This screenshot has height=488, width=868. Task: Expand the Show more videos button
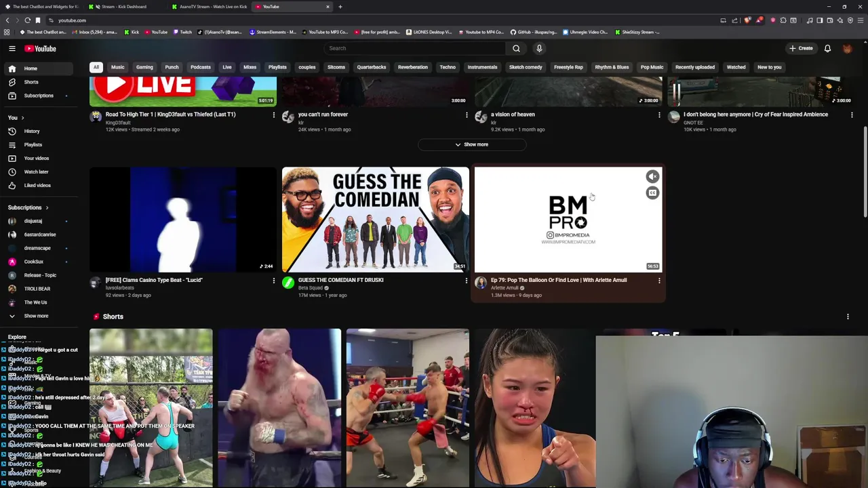coord(472,144)
